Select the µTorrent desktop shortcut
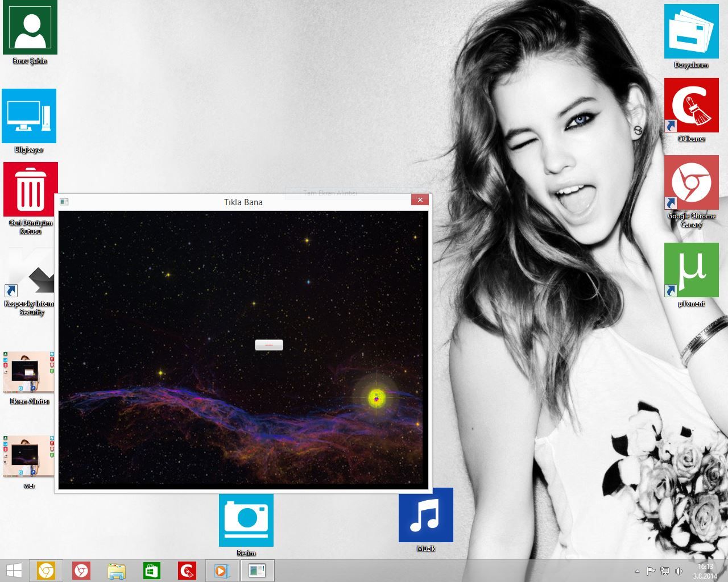The image size is (728, 582). tap(692, 270)
